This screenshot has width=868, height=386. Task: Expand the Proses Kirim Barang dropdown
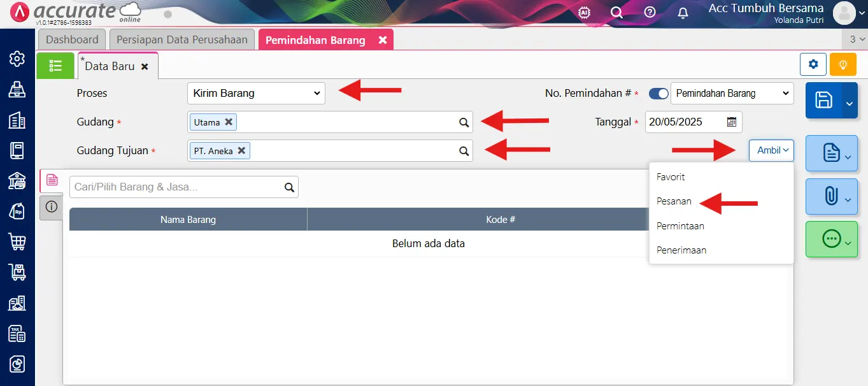click(x=256, y=93)
